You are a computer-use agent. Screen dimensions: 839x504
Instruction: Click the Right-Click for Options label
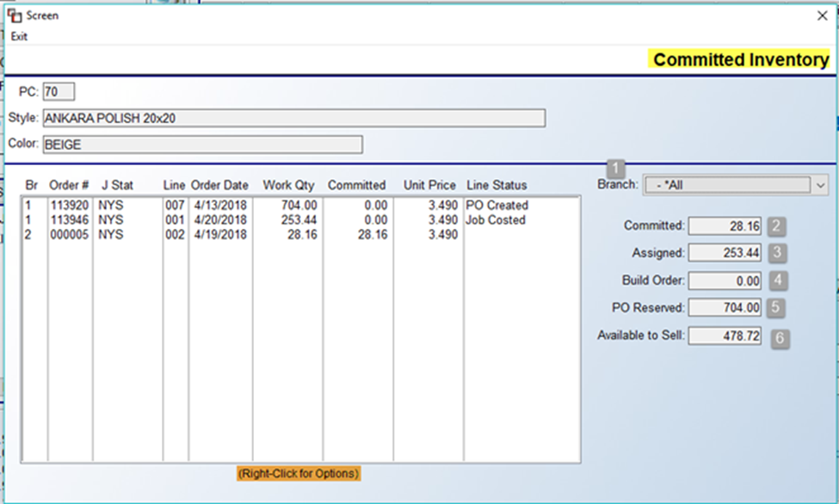(x=299, y=474)
